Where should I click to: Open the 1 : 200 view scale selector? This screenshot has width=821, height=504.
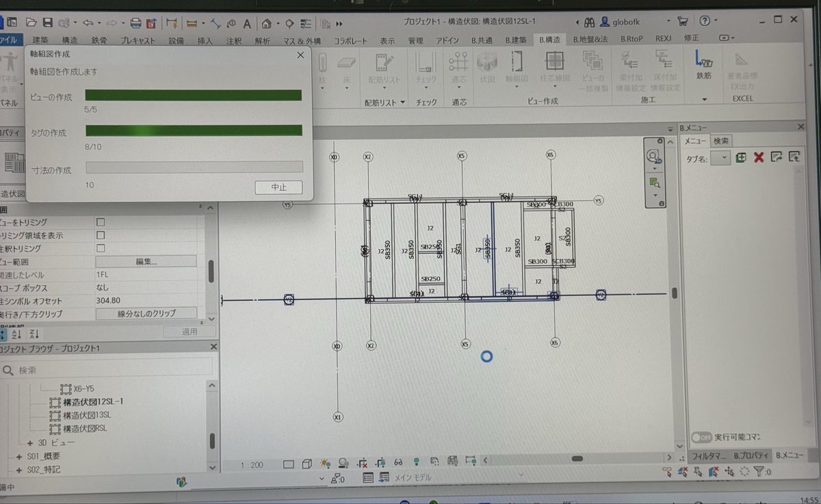coord(252,465)
